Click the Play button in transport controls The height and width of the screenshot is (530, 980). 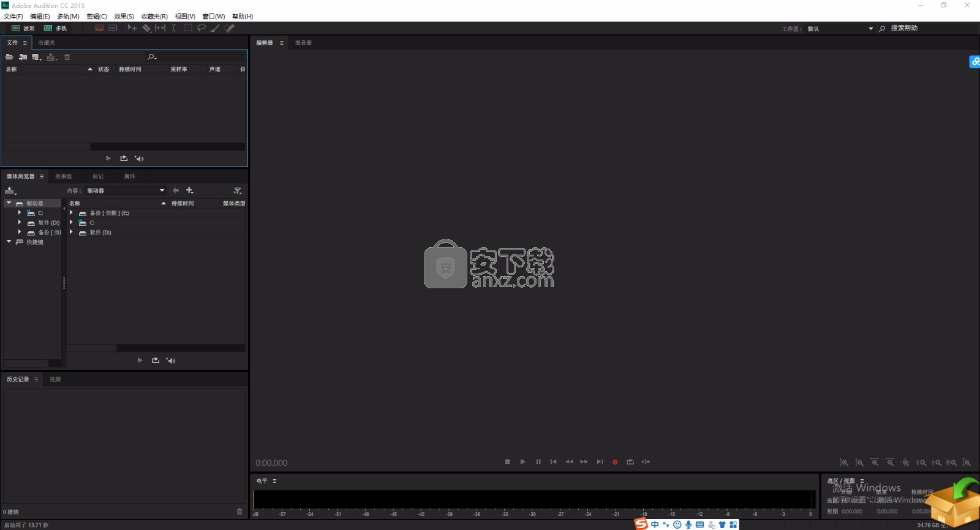[523, 461]
